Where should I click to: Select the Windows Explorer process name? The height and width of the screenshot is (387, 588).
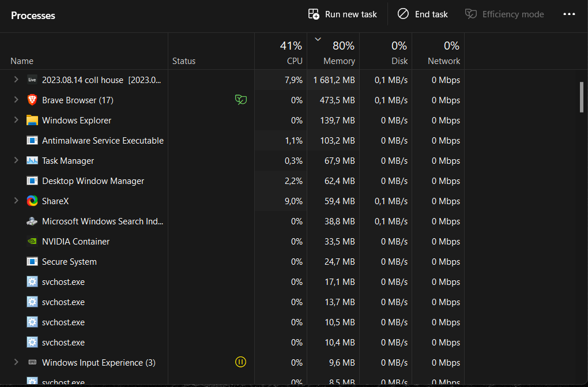(x=77, y=121)
